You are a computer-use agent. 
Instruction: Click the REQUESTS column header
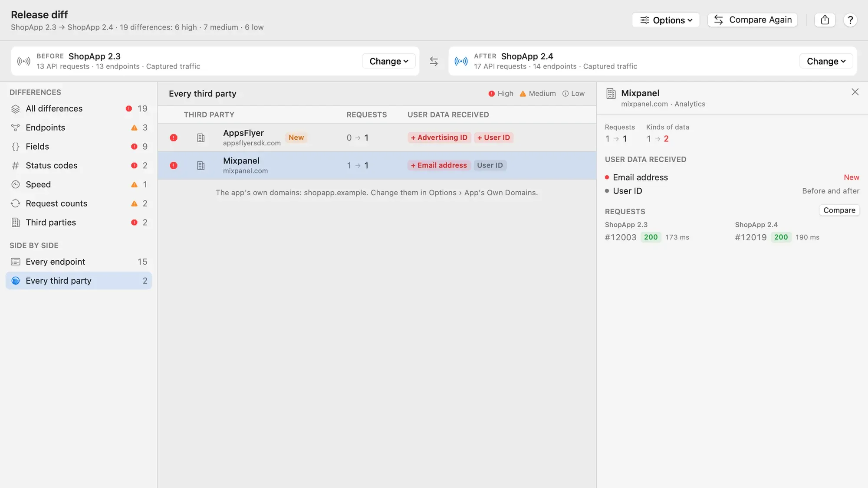pos(367,115)
